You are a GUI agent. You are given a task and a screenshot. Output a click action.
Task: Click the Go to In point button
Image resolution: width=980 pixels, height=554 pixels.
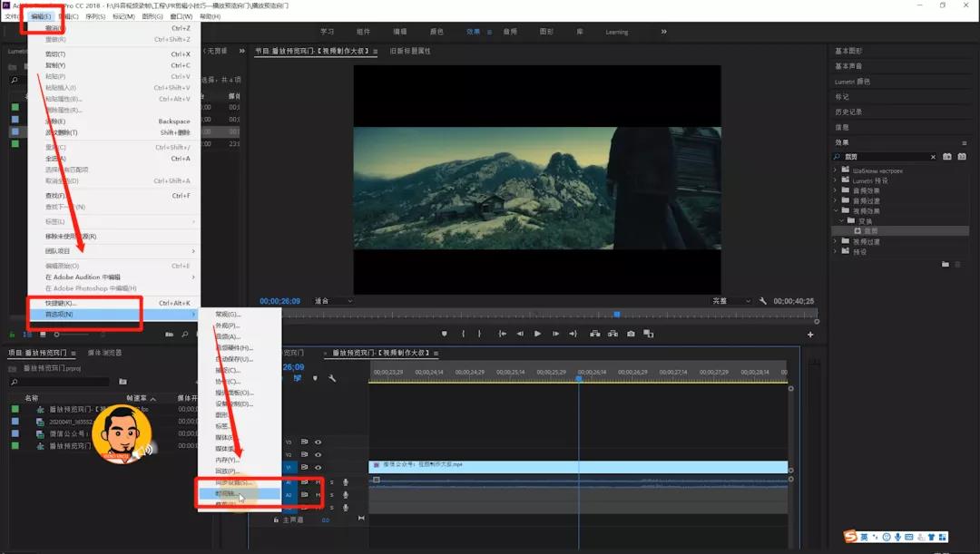pyautogui.click(x=502, y=334)
